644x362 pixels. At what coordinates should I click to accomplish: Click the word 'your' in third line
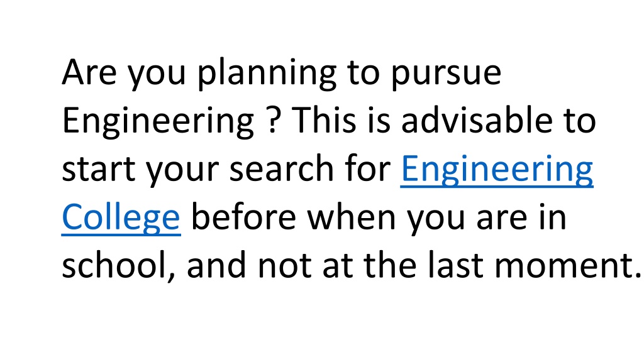[182, 171]
